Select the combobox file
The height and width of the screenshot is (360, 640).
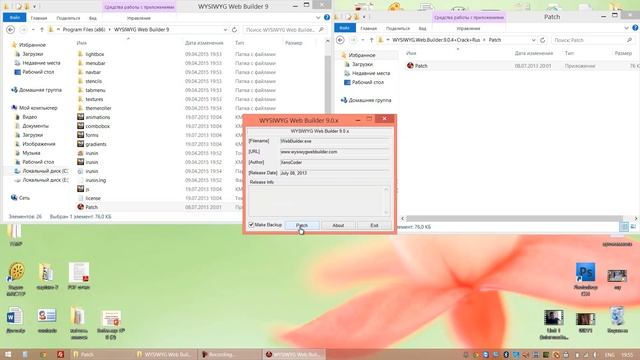click(x=98, y=126)
